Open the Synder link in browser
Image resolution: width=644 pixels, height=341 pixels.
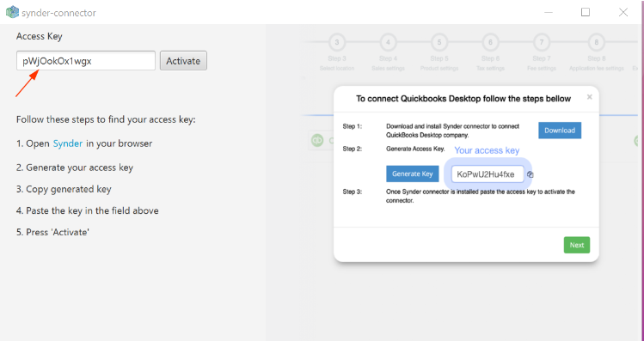tap(68, 143)
